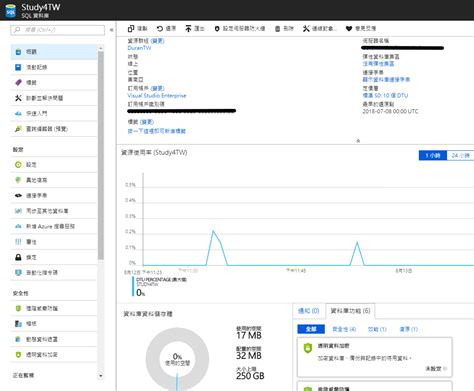Open the Geo-replication globe sidebar item

54,180
